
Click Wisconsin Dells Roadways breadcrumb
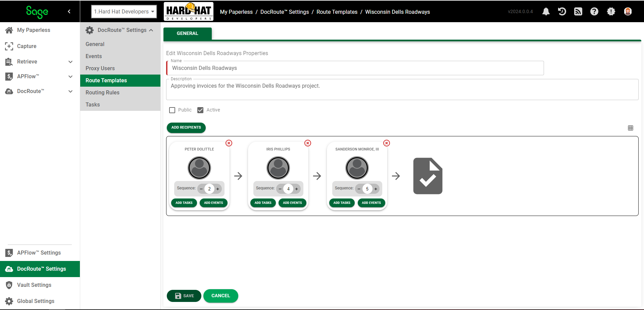tap(397, 12)
